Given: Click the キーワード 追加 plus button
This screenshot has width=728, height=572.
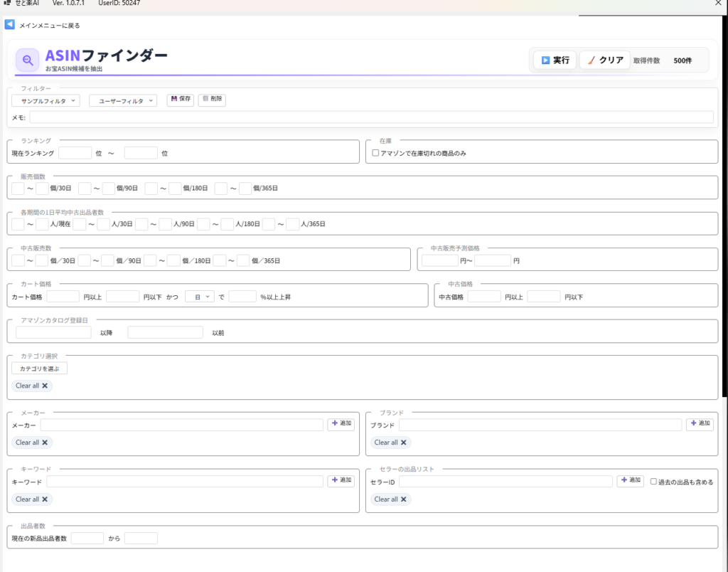Looking at the screenshot, I should coord(341,481).
